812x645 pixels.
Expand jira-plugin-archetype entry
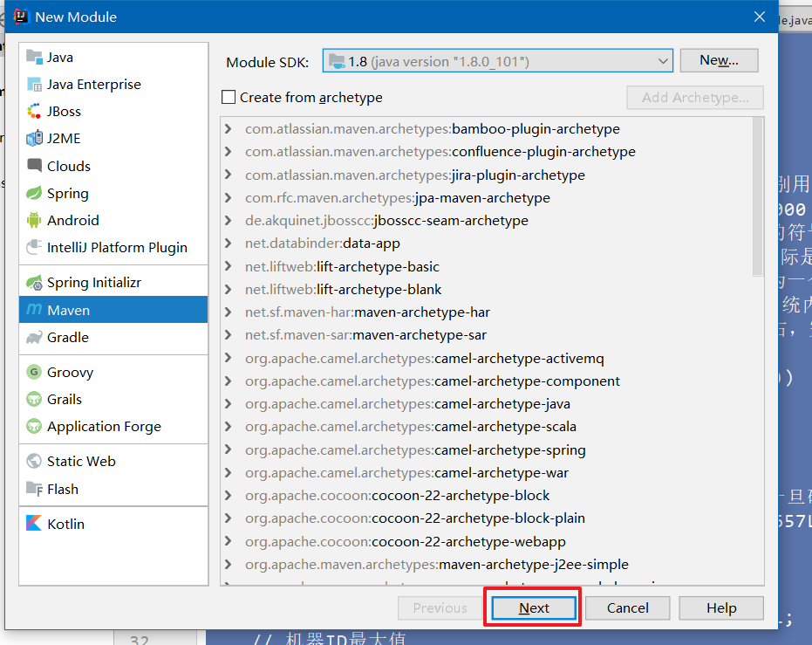pos(229,175)
